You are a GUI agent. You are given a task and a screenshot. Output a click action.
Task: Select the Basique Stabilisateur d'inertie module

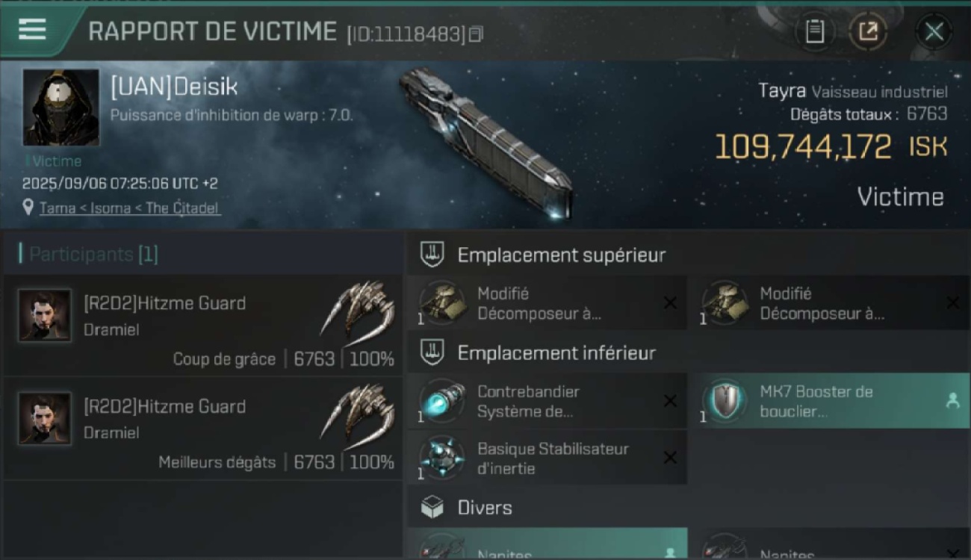(x=547, y=458)
